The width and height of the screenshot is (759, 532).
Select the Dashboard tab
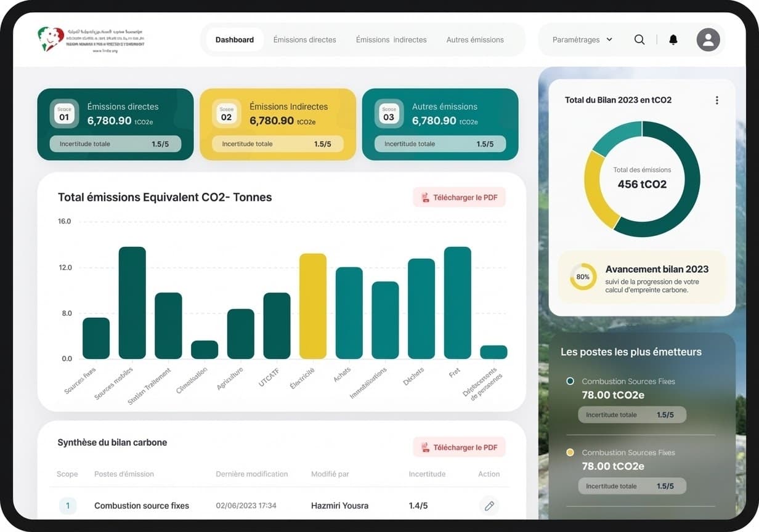pos(235,39)
